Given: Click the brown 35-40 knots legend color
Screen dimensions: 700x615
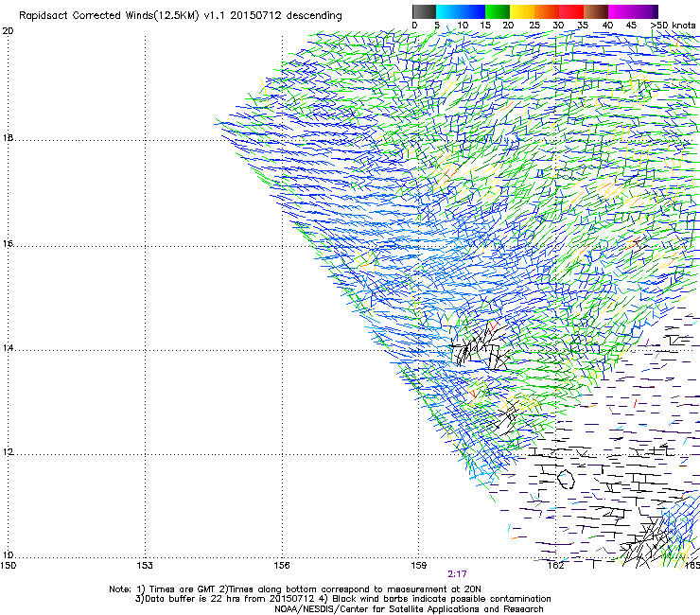Looking at the screenshot, I should [596, 11].
